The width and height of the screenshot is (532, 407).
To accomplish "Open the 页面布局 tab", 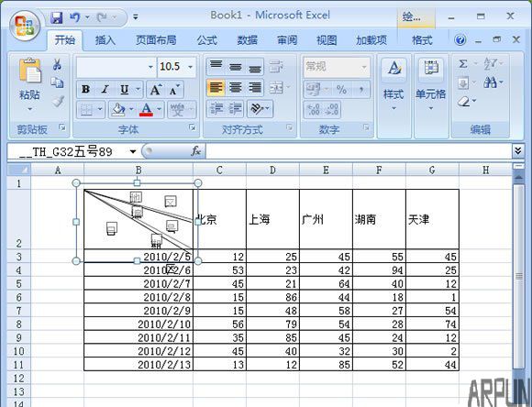I will [156, 40].
